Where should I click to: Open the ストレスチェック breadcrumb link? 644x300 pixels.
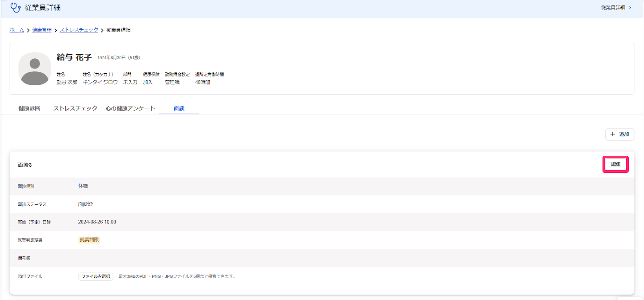[79, 30]
